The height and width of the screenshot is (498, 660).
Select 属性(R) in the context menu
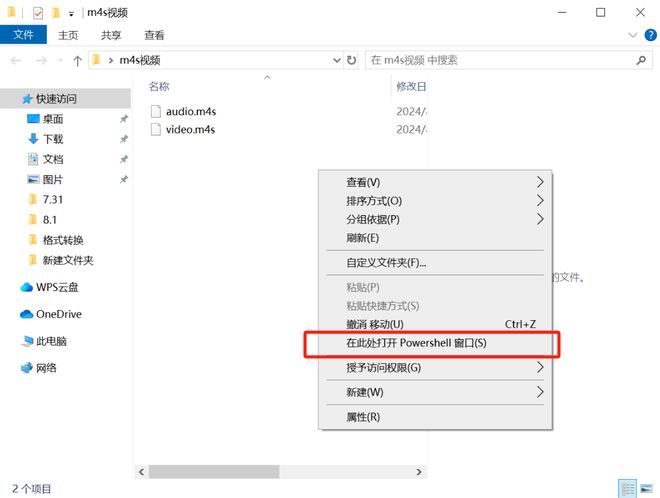363,417
